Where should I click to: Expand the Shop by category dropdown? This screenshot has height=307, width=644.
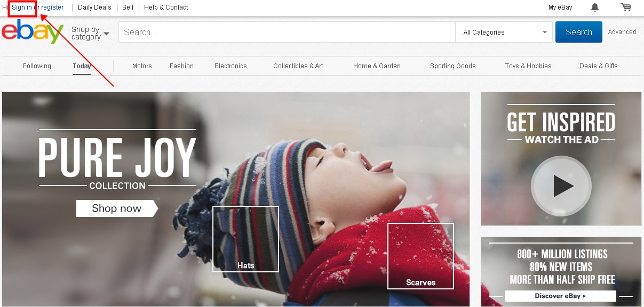(x=90, y=33)
